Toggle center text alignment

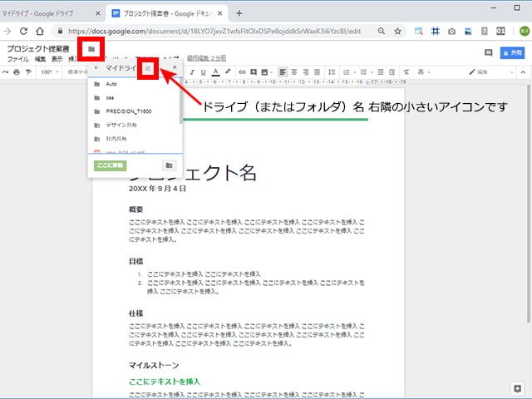click(294, 72)
